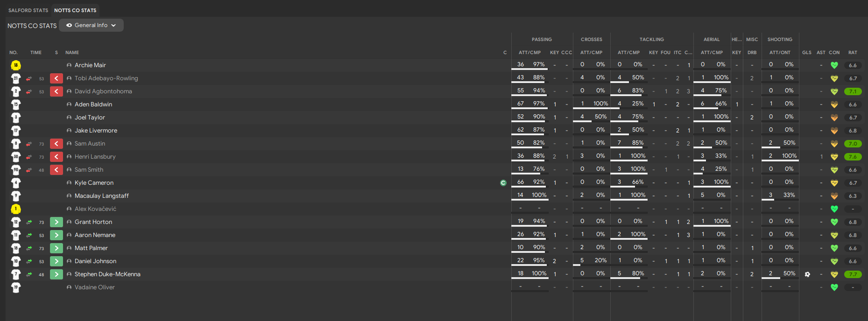Click person info icon beside Joel Taylor
The width and height of the screenshot is (868, 321).
click(69, 118)
